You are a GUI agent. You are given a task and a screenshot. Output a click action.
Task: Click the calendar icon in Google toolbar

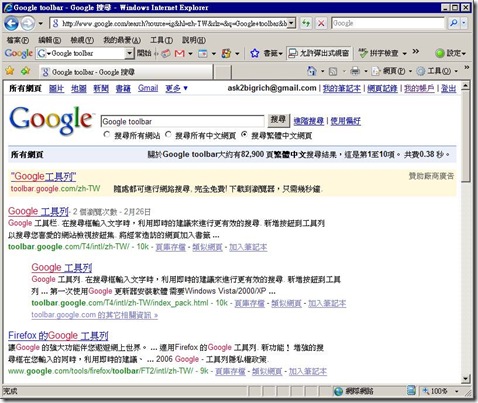click(203, 53)
